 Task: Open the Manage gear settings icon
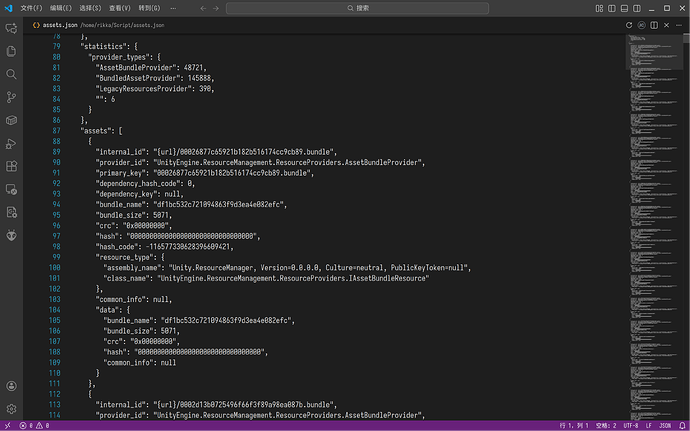click(12, 408)
